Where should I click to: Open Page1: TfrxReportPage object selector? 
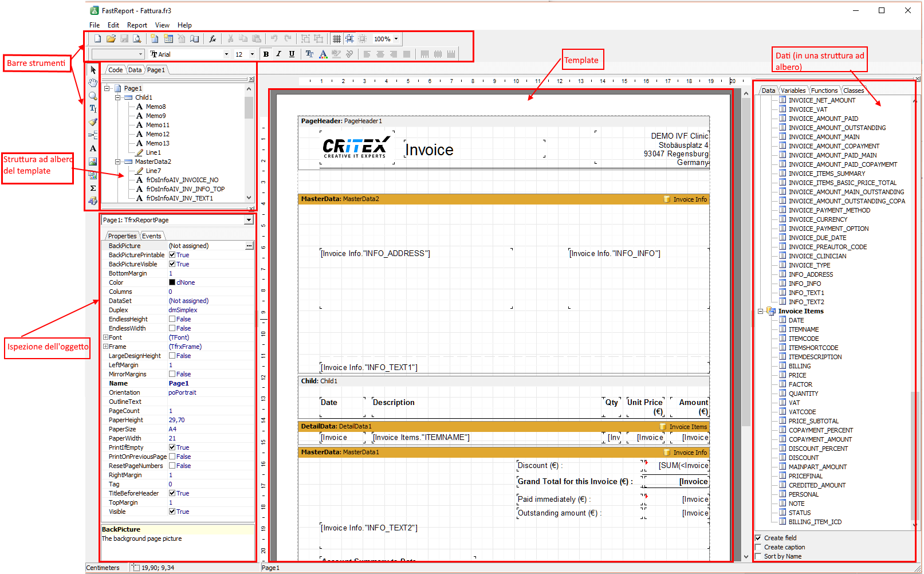pyautogui.click(x=249, y=220)
